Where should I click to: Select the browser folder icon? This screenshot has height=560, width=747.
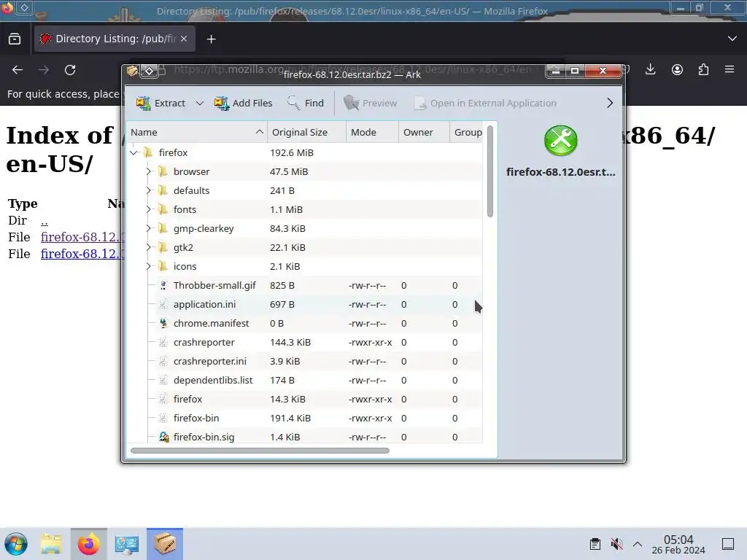(x=163, y=171)
